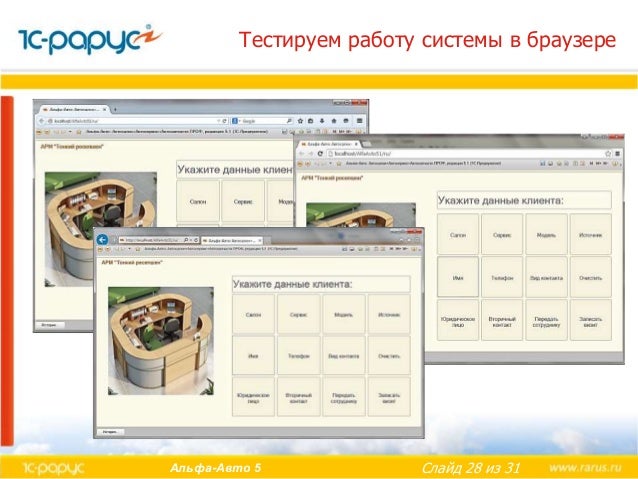Click Записать визит button in IE window

tap(389, 397)
